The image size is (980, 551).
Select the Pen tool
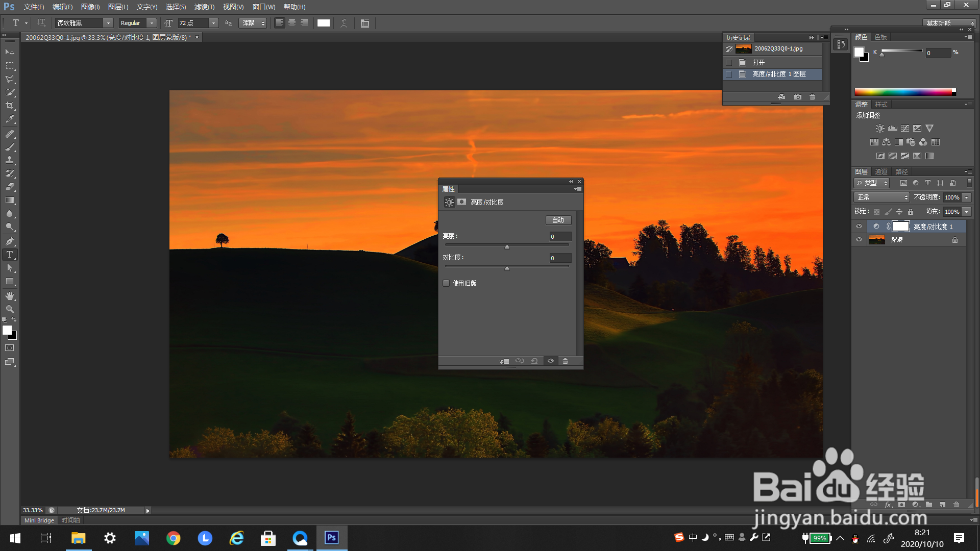tap(10, 241)
